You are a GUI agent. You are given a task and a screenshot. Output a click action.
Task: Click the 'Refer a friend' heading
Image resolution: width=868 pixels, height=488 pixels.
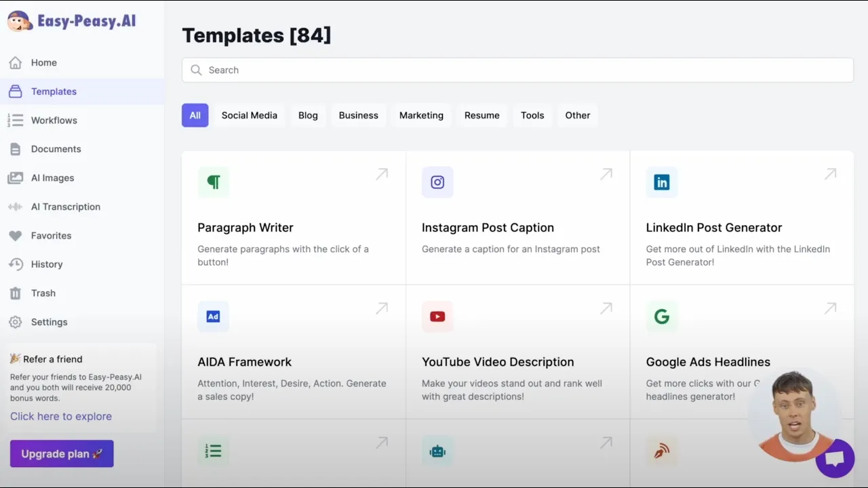(x=46, y=359)
